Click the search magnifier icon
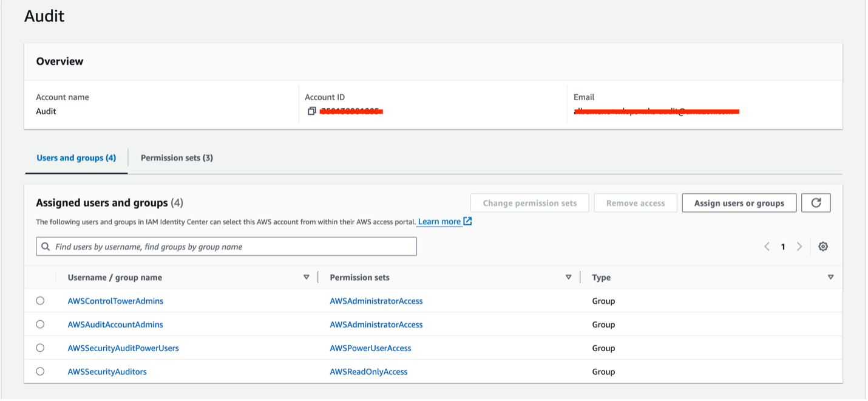The width and height of the screenshot is (868, 401). (46, 247)
